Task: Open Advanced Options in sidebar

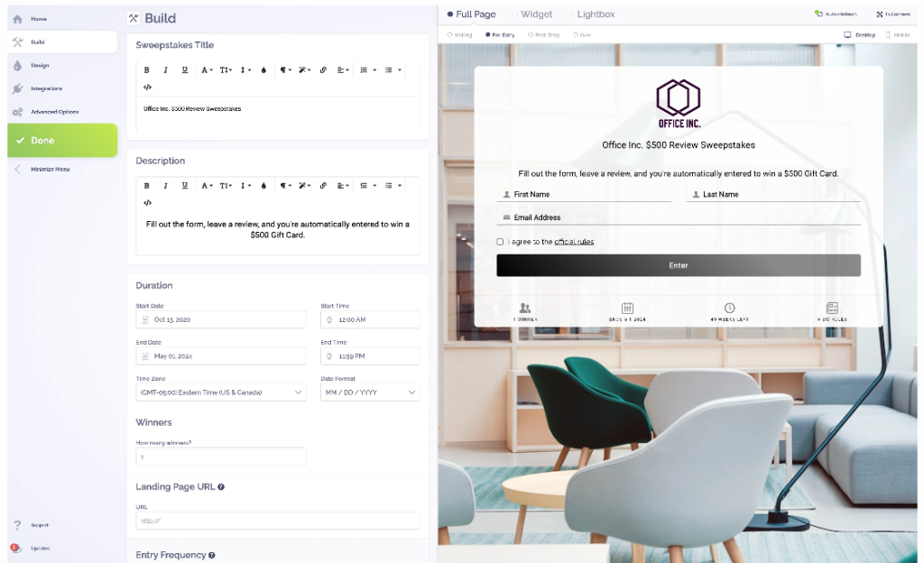Action: (x=62, y=111)
